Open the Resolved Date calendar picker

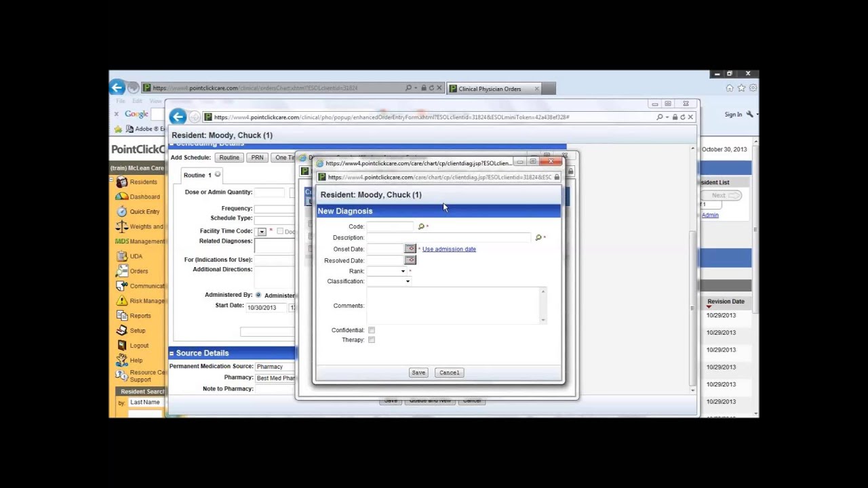click(x=410, y=260)
